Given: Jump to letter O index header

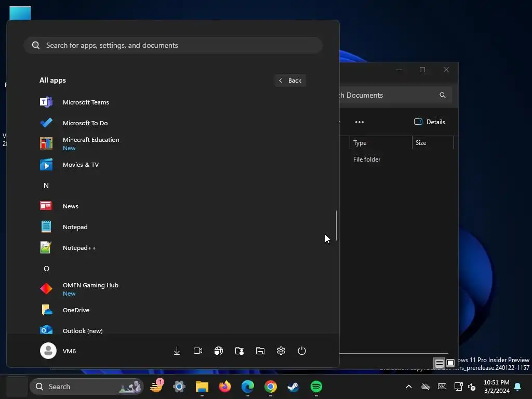Looking at the screenshot, I should point(46,269).
